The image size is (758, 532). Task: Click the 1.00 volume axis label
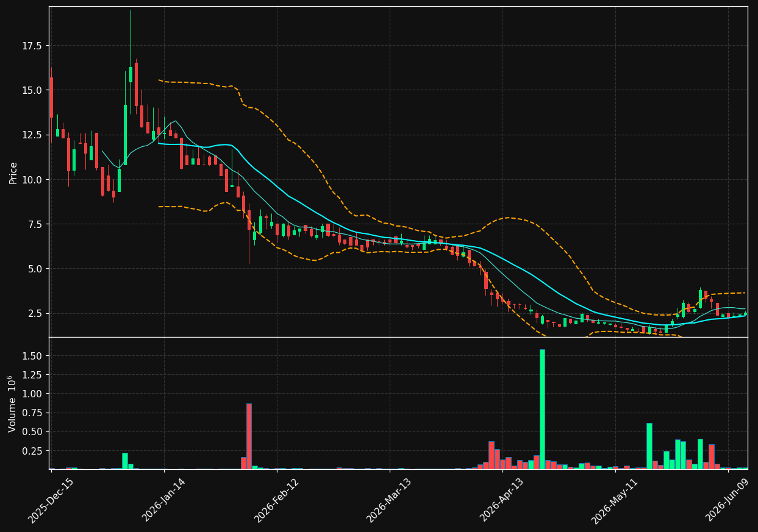click(x=31, y=394)
